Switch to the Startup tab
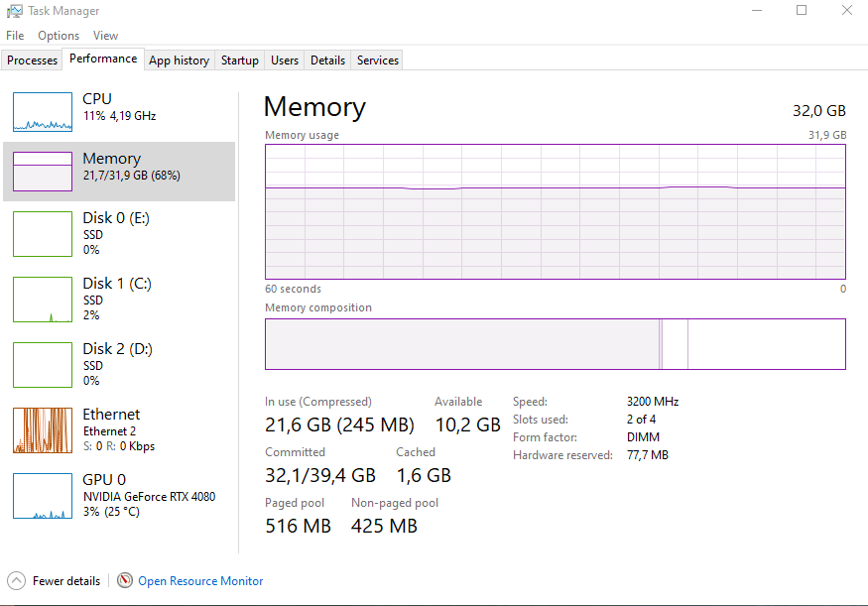The height and width of the screenshot is (606, 868). coord(239,61)
